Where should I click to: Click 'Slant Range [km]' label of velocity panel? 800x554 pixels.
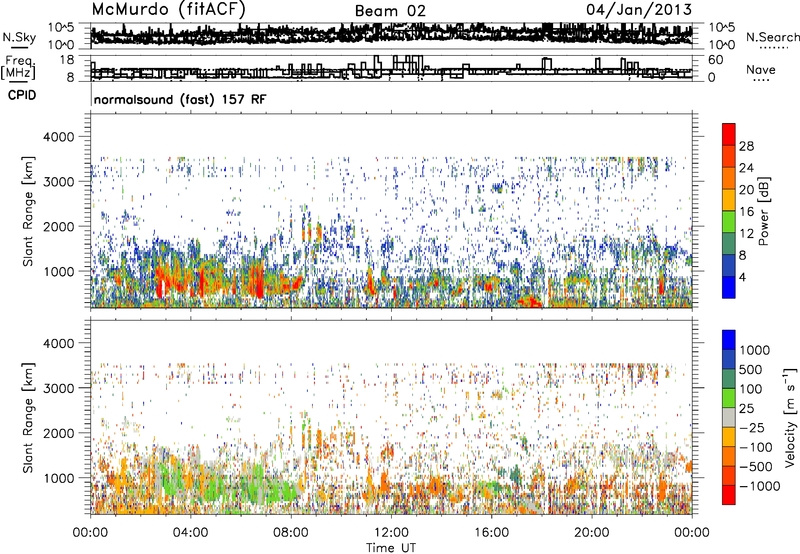(28, 417)
